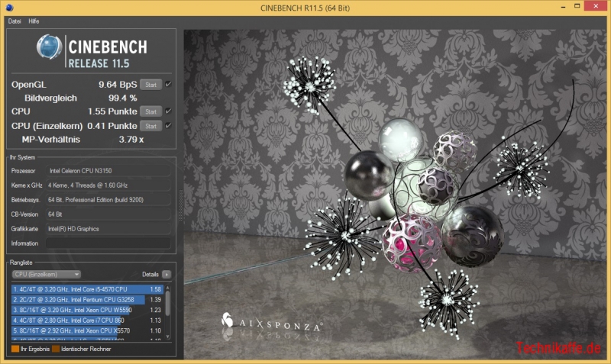The width and height of the screenshot is (611, 364).
Task: Click the Identischer Rechner legend swatch
Action: coord(56,349)
